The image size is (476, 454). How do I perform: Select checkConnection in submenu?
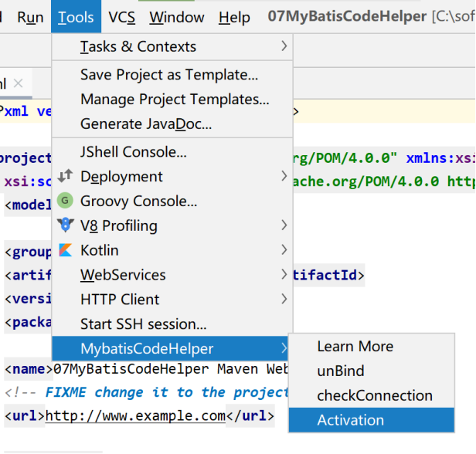372,395
